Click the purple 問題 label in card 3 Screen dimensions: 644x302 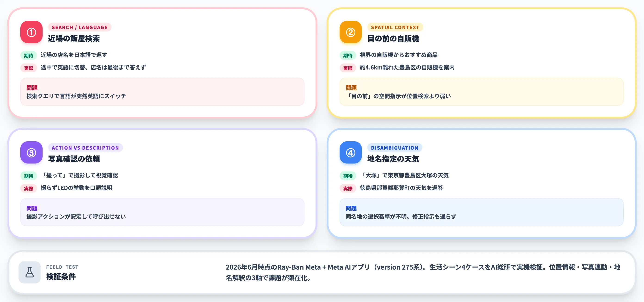click(x=32, y=208)
